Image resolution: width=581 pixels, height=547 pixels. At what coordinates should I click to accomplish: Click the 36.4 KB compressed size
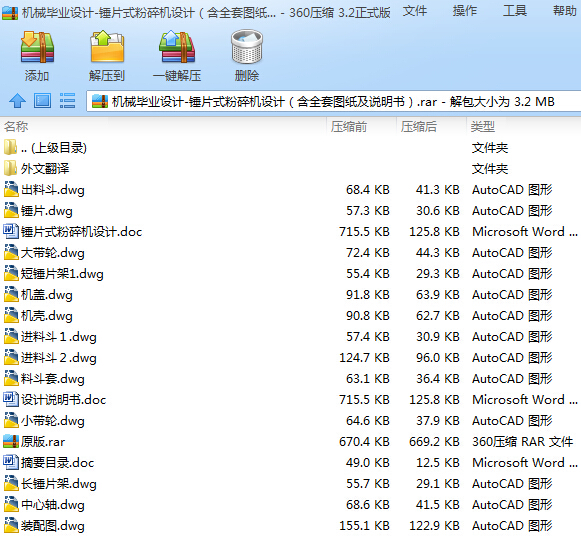[438, 379]
